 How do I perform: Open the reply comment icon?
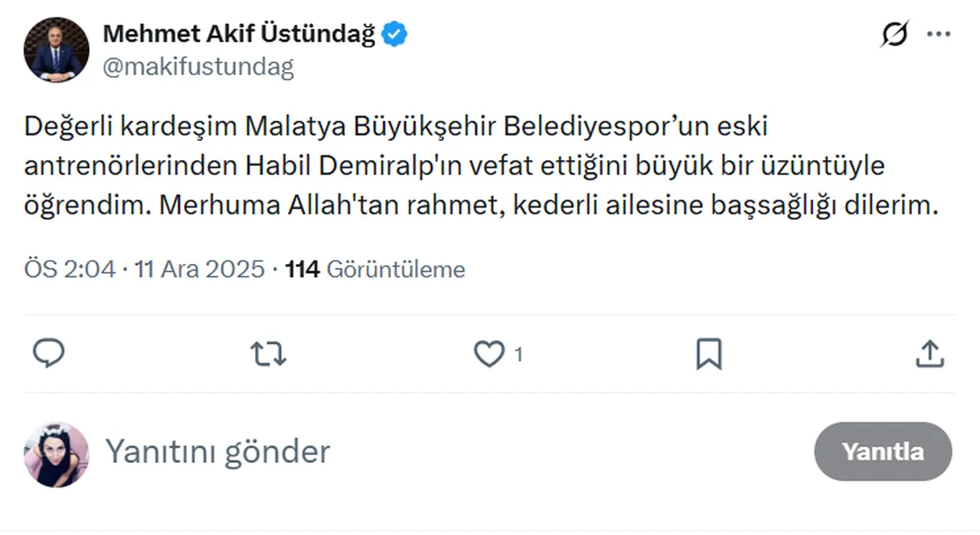48,354
